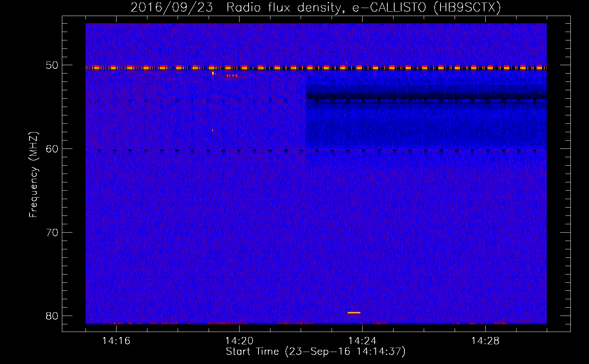Viewport: 589px width, 364px height.
Task: Click the 'Frequency (MHZ)' axis label
Action: [33, 175]
